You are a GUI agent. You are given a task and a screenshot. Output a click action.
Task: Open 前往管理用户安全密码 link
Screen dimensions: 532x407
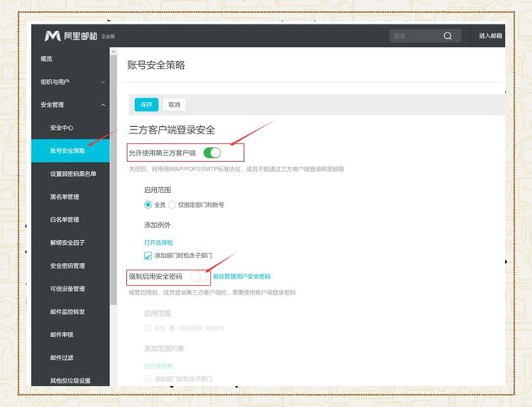click(x=242, y=277)
